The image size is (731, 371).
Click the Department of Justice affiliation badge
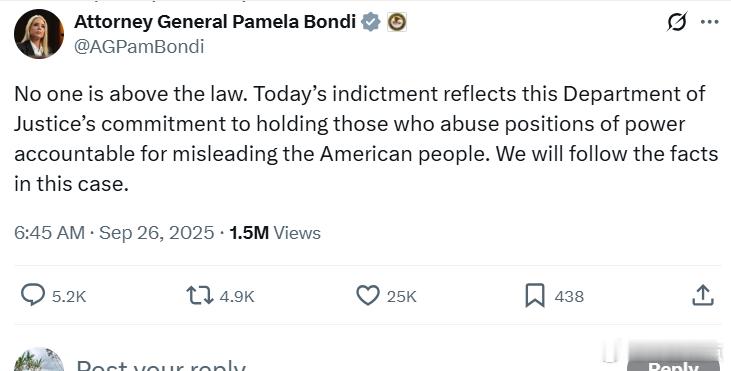click(397, 22)
